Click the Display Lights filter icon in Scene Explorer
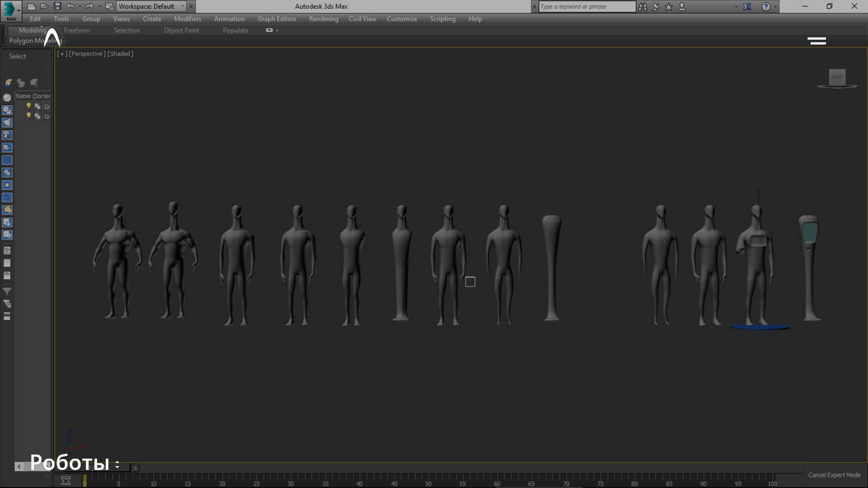The height and width of the screenshot is (488, 868). click(7, 122)
